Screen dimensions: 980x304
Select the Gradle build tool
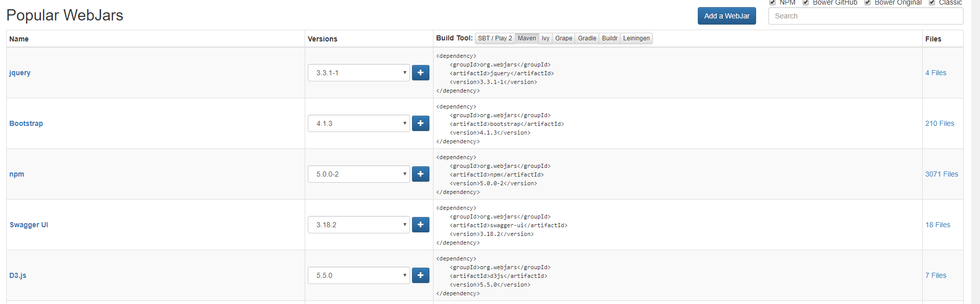[x=587, y=38]
